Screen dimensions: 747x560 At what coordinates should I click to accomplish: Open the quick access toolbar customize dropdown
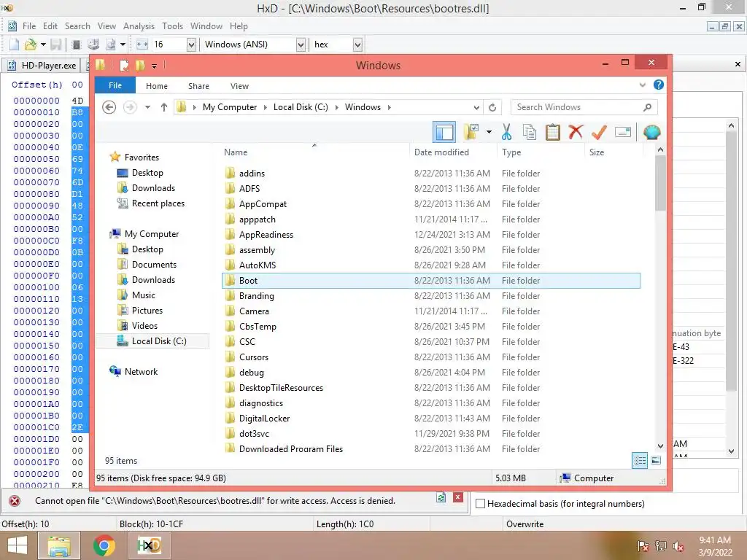pyautogui.click(x=154, y=66)
